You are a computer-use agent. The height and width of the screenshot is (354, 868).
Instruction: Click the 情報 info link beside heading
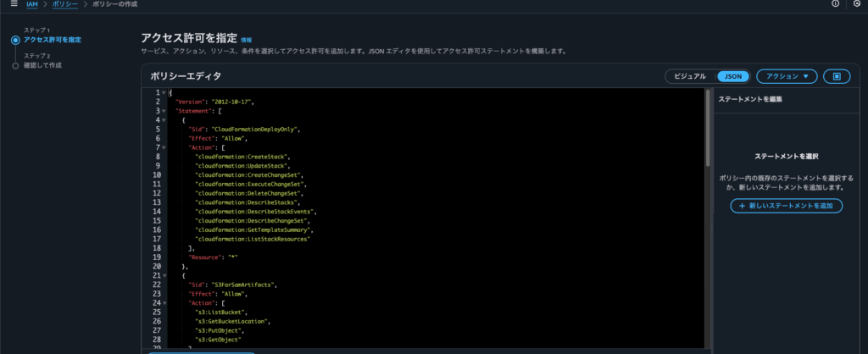246,40
